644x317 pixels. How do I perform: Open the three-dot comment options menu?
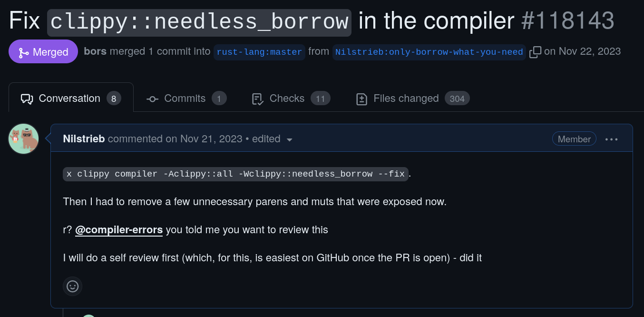611,139
